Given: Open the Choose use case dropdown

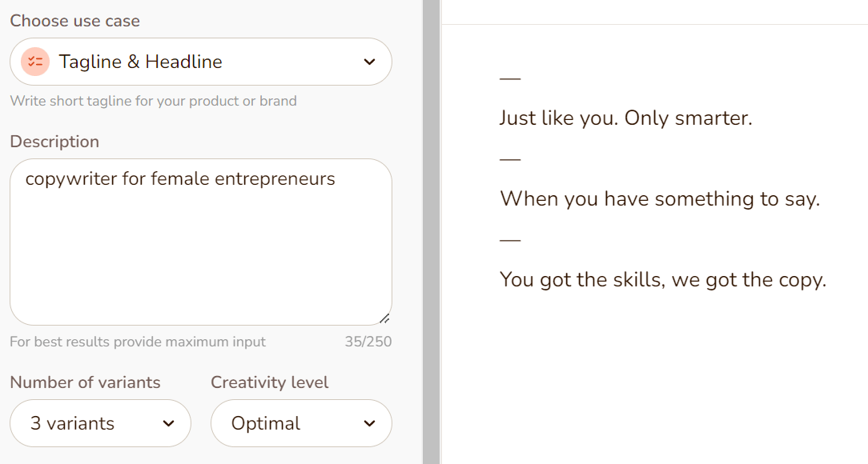Looking at the screenshot, I should 201,62.
